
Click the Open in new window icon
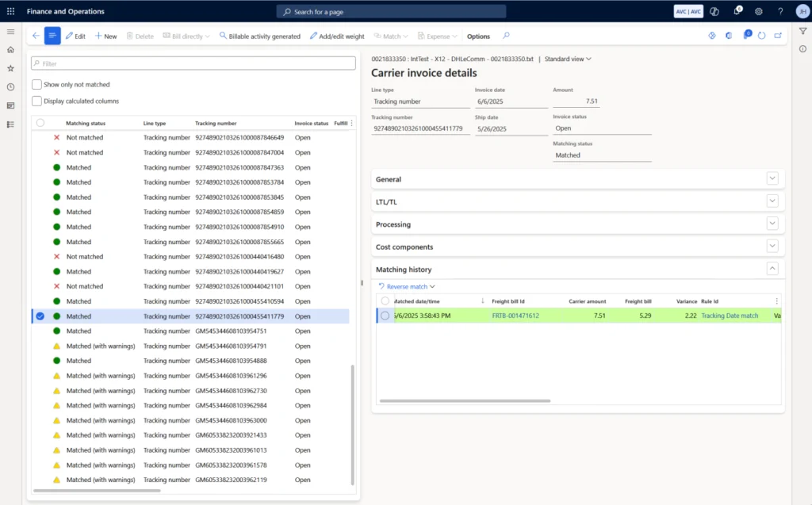tap(779, 36)
